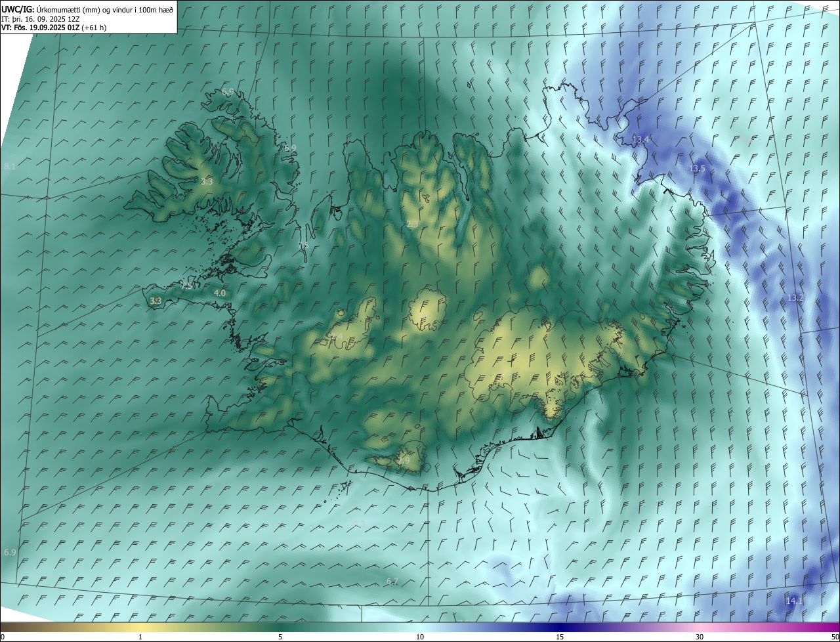Select the 6.7 value on the map
The width and height of the screenshot is (840, 642).
[x=392, y=581]
